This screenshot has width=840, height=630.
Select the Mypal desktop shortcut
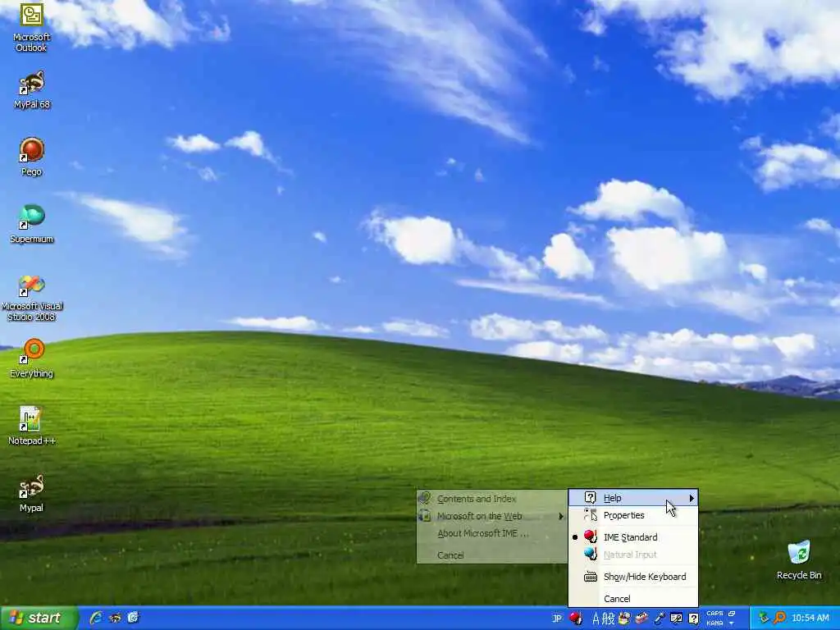tap(32, 493)
